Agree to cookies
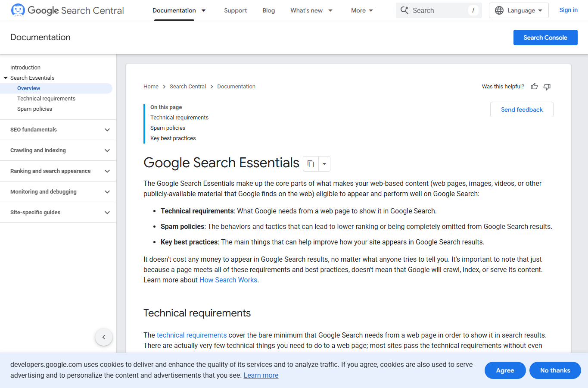The width and height of the screenshot is (588, 388). coord(505,370)
